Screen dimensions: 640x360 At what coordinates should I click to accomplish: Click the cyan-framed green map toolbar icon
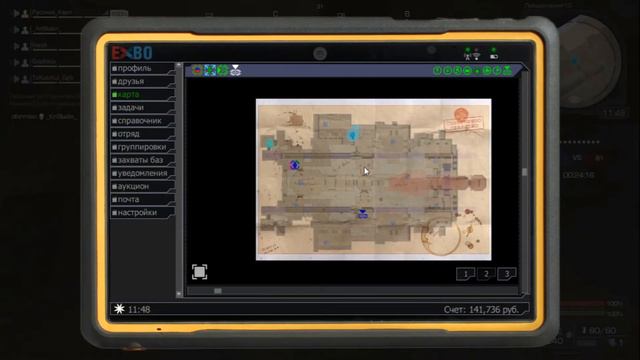(x=210, y=70)
